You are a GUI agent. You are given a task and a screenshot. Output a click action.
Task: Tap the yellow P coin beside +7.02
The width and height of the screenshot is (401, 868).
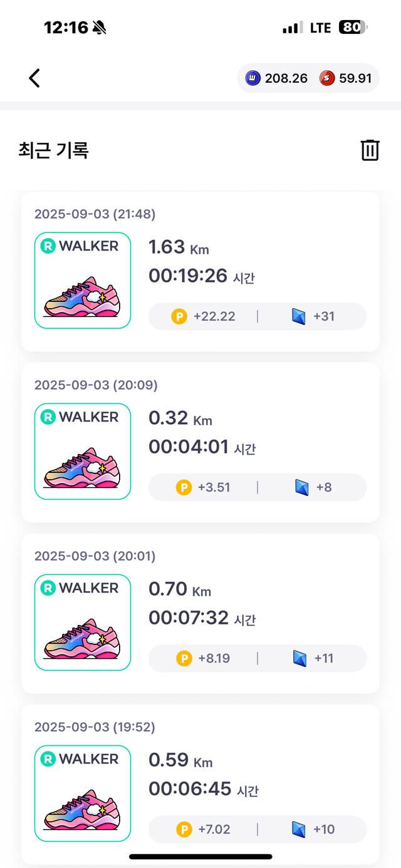[184, 829]
